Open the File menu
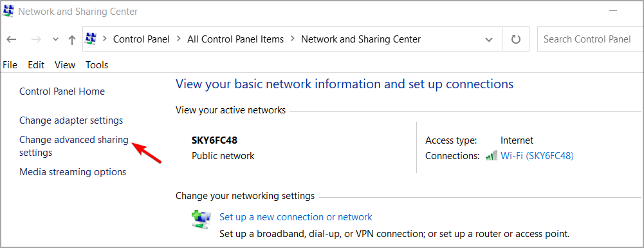This screenshot has height=248, width=644. [x=10, y=65]
